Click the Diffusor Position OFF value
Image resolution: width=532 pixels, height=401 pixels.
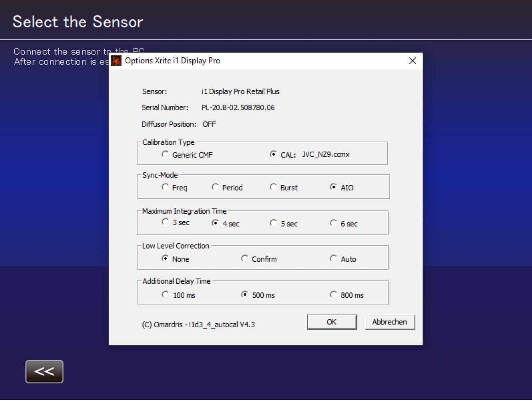click(209, 124)
